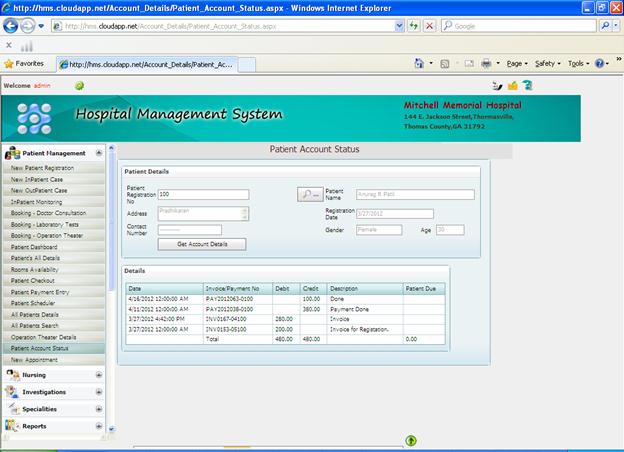Select New Patient Registration in sidebar

pyautogui.click(x=42, y=168)
